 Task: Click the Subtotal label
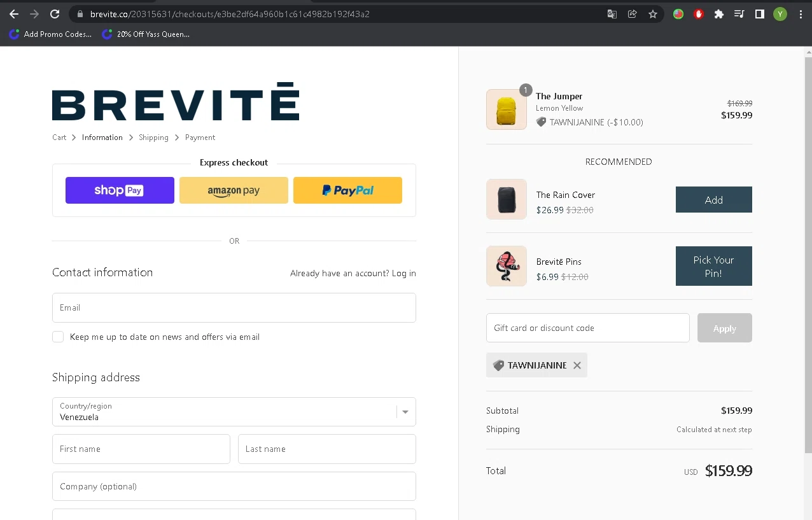(502, 411)
